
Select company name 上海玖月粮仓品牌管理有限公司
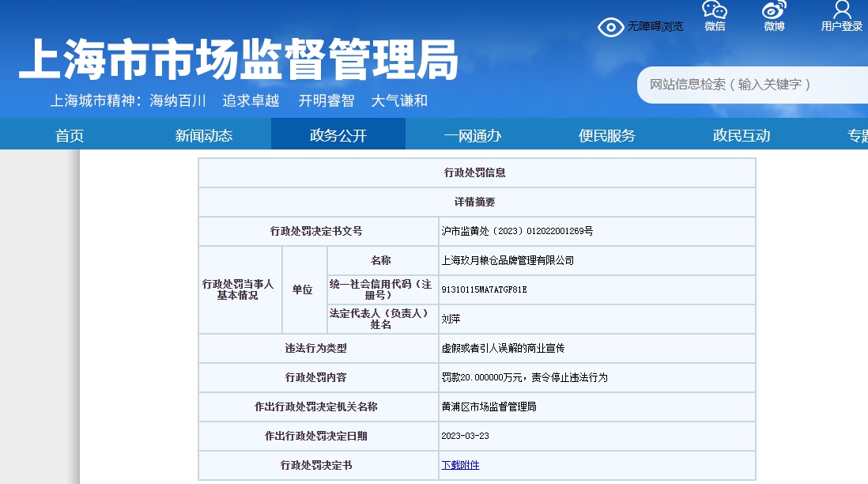tap(508, 260)
